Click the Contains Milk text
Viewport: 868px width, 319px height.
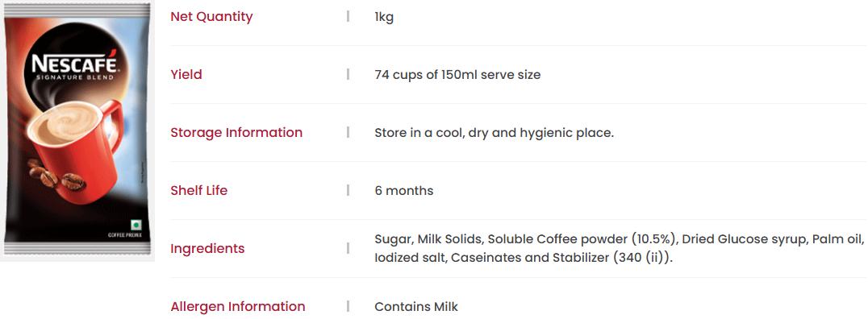416,307
